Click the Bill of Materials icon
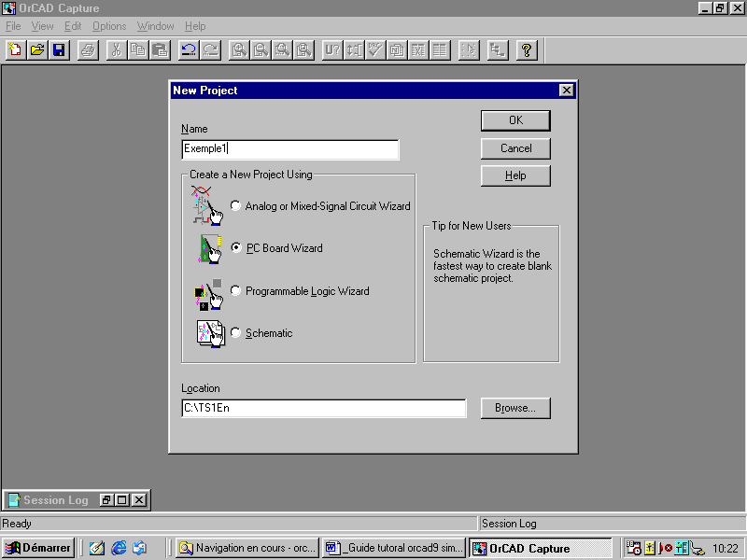Viewport: 747px width, 560px height. coord(440,50)
